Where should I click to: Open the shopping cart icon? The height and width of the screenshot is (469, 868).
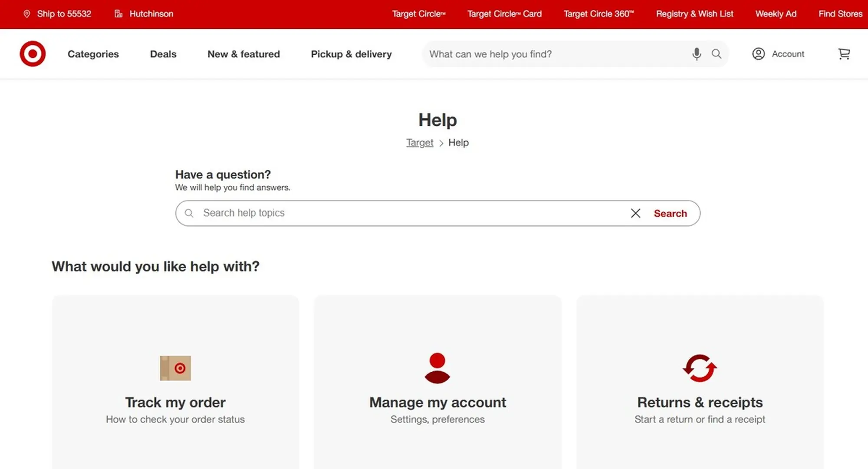pyautogui.click(x=844, y=54)
